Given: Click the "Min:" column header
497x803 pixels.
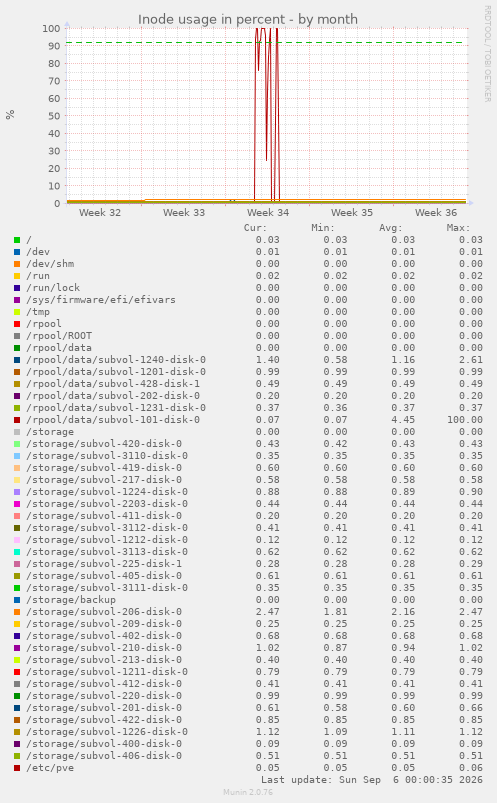Looking at the screenshot, I should click(323, 228).
